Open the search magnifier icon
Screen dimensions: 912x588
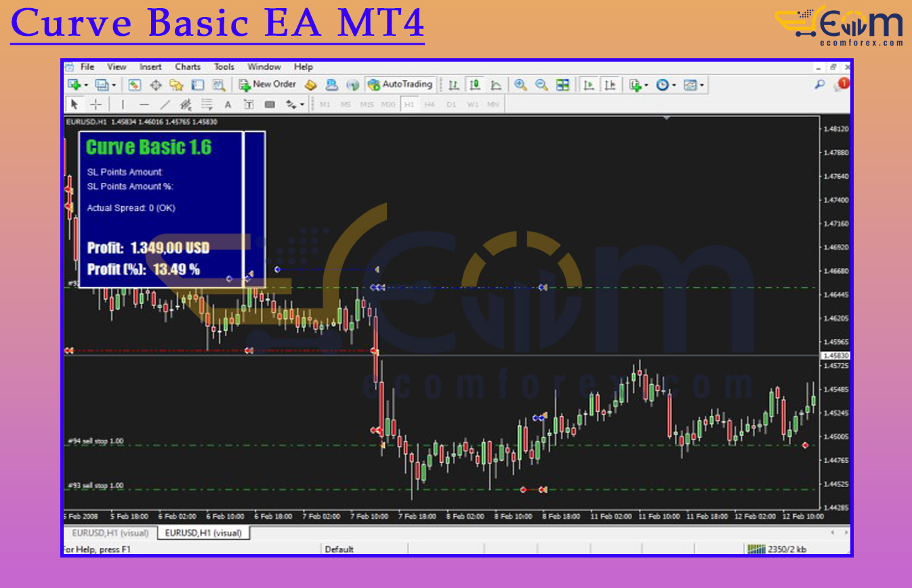coord(820,85)
